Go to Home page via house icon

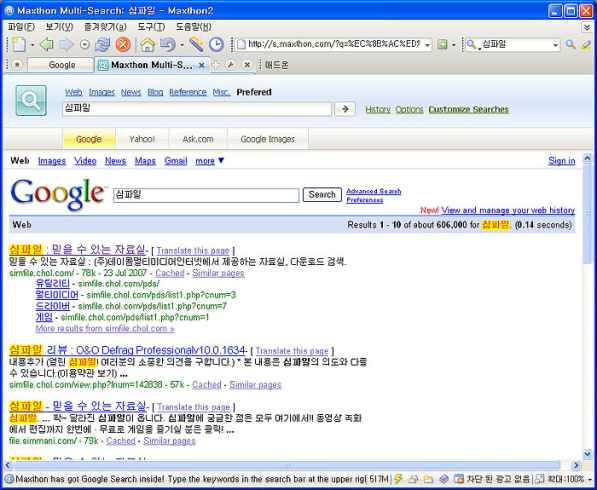coord(147,45)
